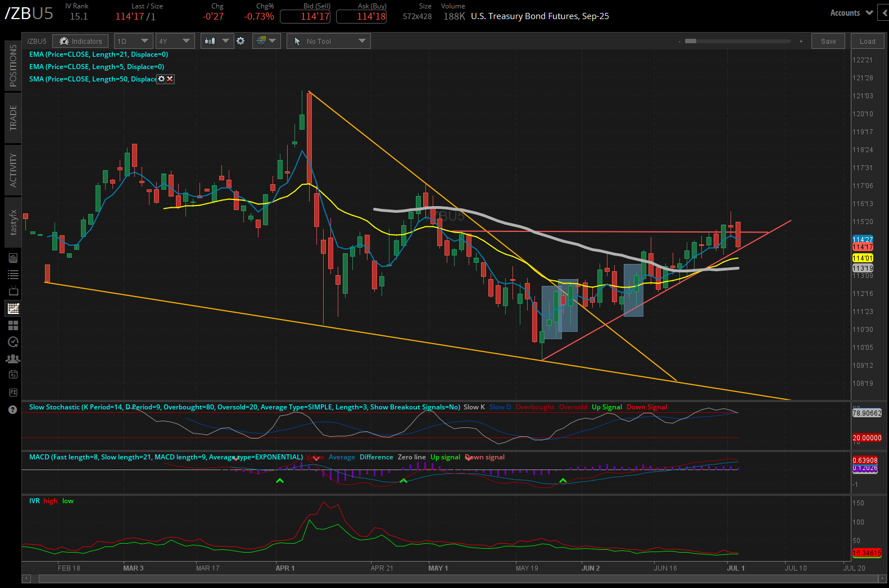Image resolution: width=889 pixels, height=588 pixels.
Task: Open the help question mark icon
Action: 13,409
